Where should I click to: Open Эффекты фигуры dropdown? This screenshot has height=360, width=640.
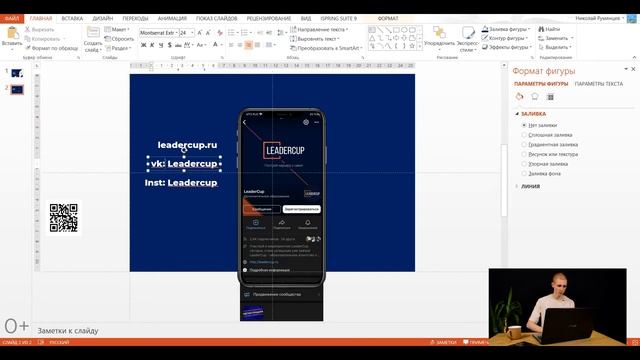tap(506, 47)
